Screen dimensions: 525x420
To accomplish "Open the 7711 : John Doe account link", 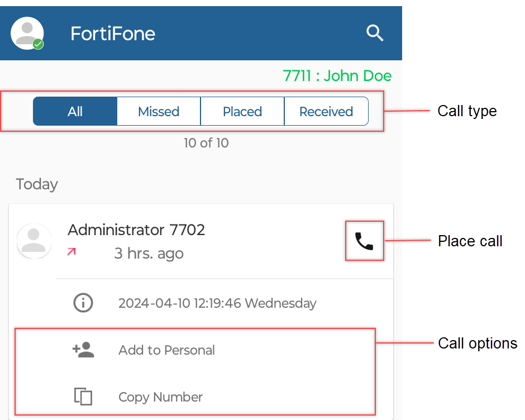I will point(337,76).
